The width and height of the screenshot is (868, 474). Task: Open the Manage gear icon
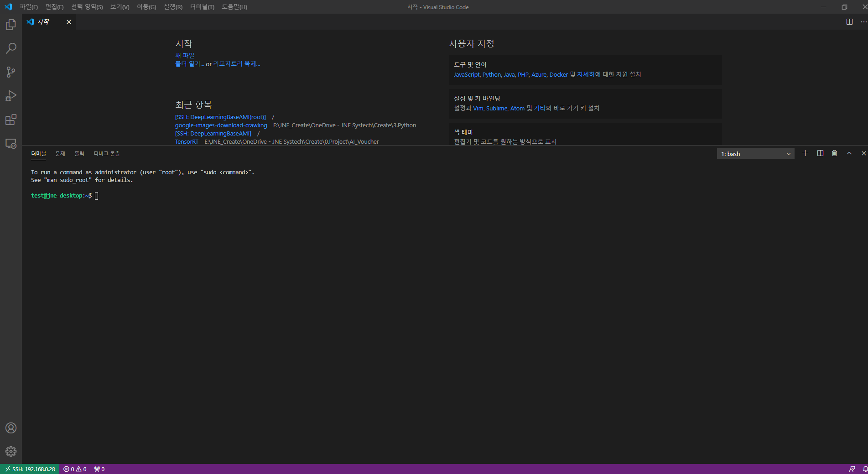tap(11, 452)
